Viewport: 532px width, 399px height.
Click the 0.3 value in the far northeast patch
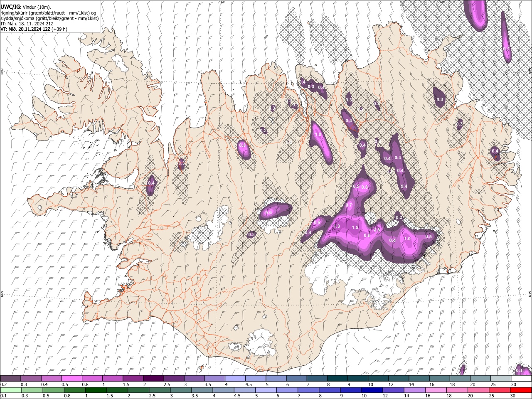pos(440,99)
